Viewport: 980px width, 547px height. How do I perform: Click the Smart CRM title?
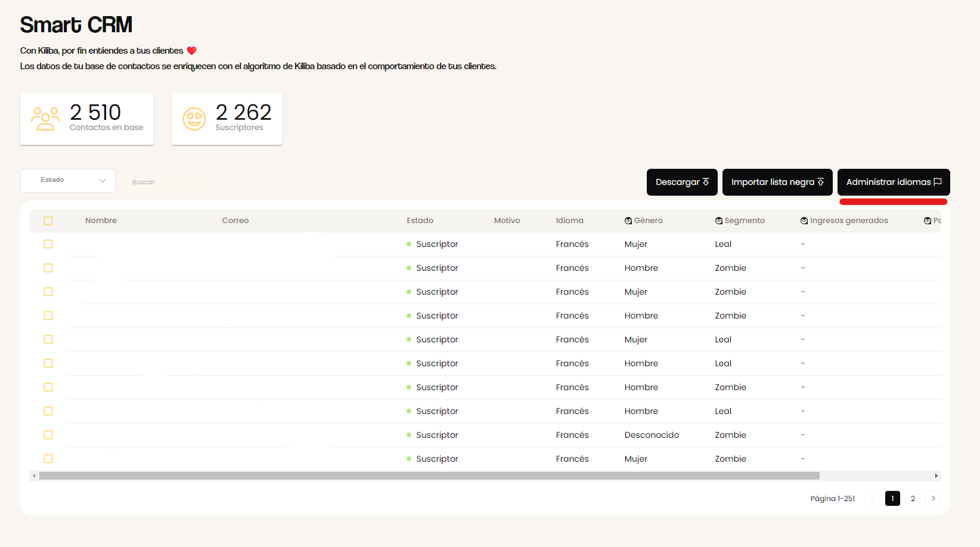click(76, 24)
